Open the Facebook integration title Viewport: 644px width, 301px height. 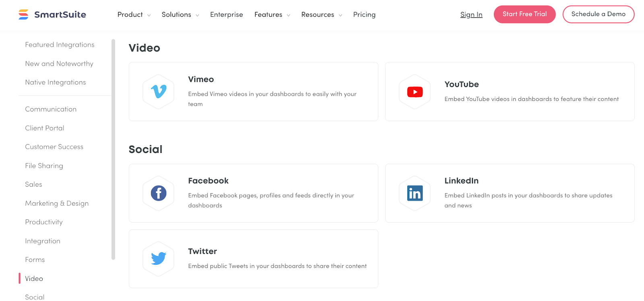click(208, 181)
